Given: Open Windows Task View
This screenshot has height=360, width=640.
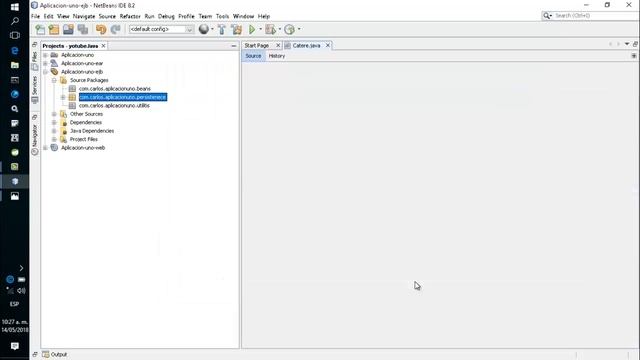Looking at the screenshot, I should pos(15,36).
